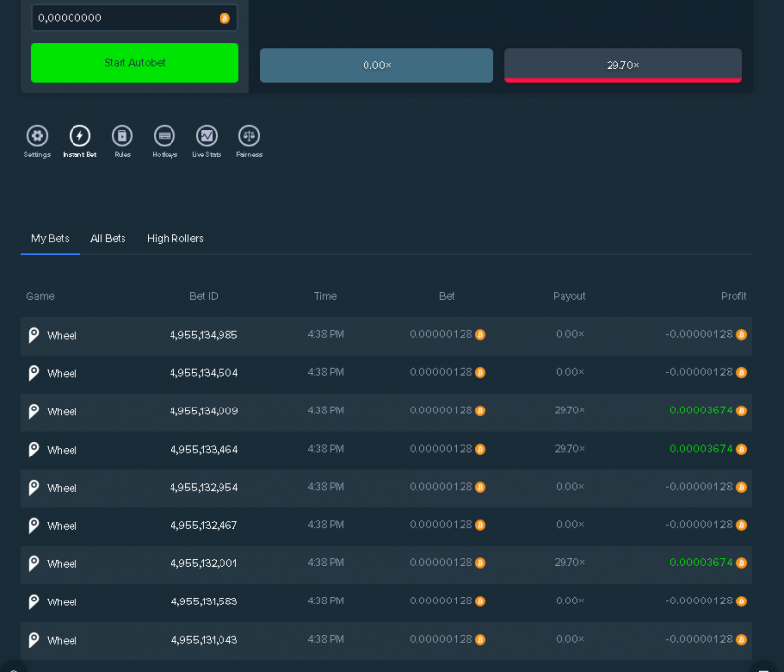Screen dimensions: 784x672
Task: Click the 0,00000000 amount input field
Action: [x=135, y=18]
